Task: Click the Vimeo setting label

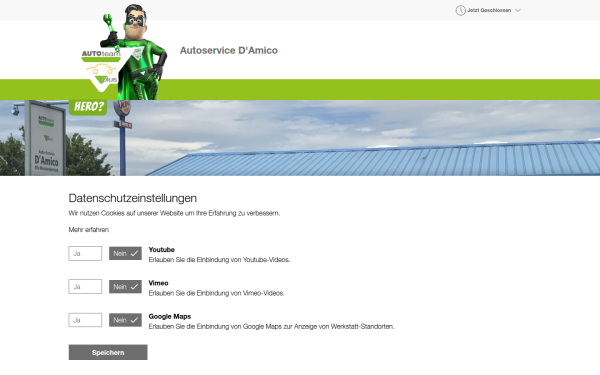Action: click(158, 283)
